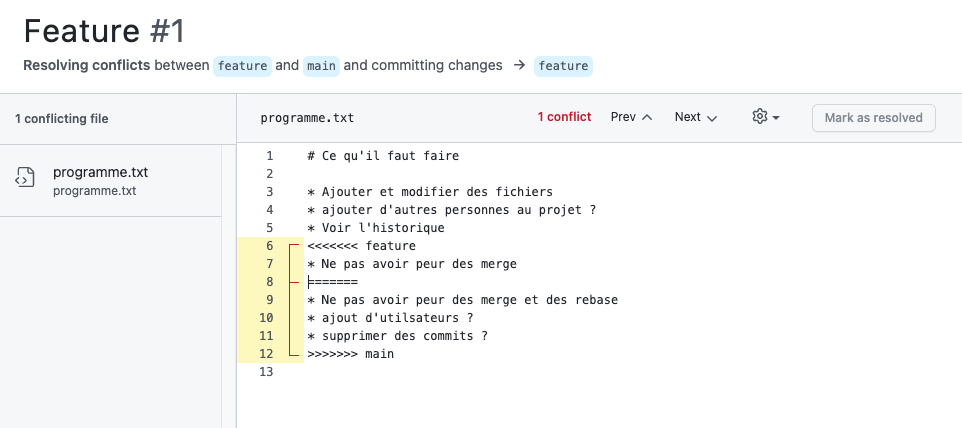
Task: Click the 'supprimer des commits ?' line
Action: [x=397, y=336]
